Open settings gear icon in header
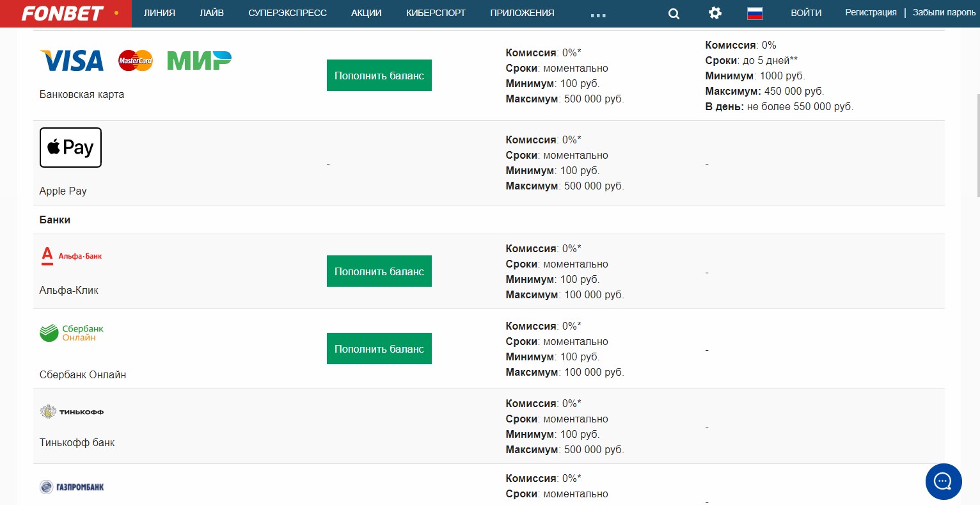 click(x=715, y=13)
